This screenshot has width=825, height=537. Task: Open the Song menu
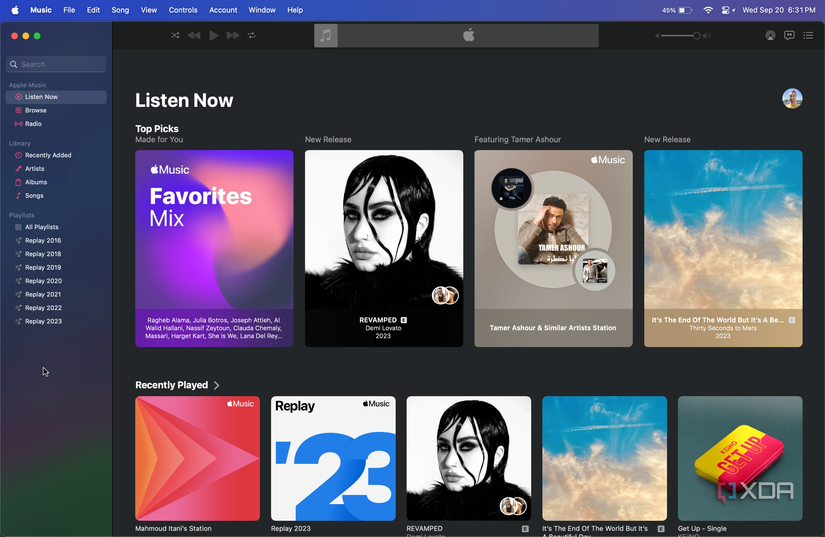[120, 10]
